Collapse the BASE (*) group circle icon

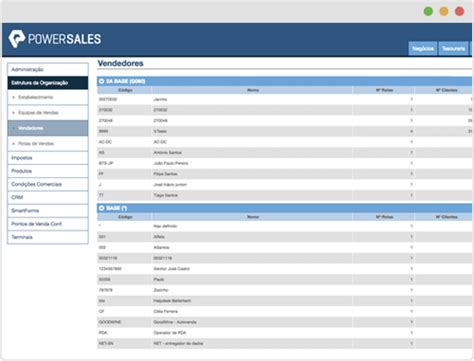pyautogui.click(x=102, y=208)
